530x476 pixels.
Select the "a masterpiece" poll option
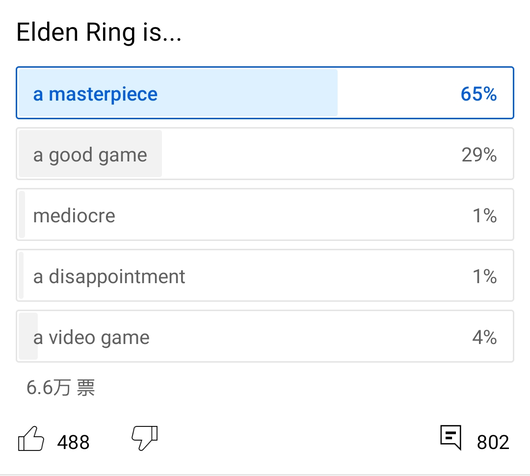[x=265, y=93]
